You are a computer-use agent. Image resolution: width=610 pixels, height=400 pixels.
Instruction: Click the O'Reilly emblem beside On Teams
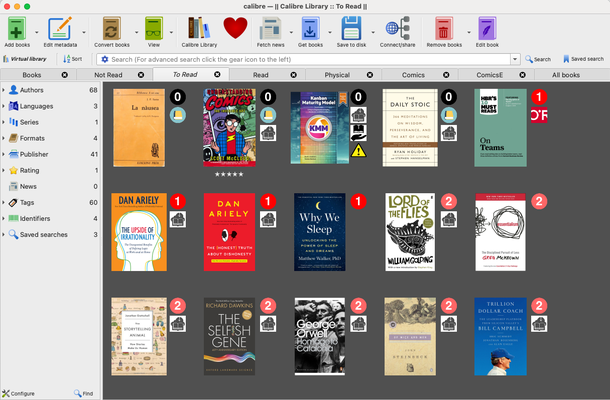pyautogui.click(x=539, y=115)
